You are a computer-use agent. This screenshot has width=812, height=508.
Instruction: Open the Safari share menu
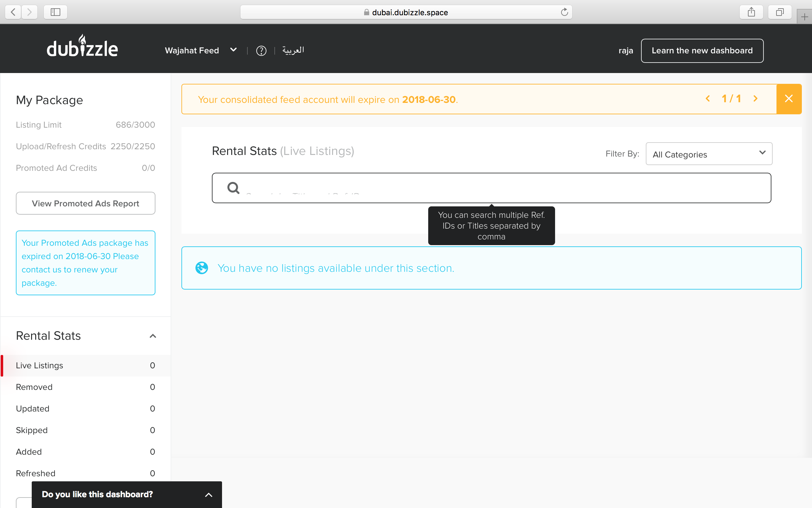tap(751, 12)
